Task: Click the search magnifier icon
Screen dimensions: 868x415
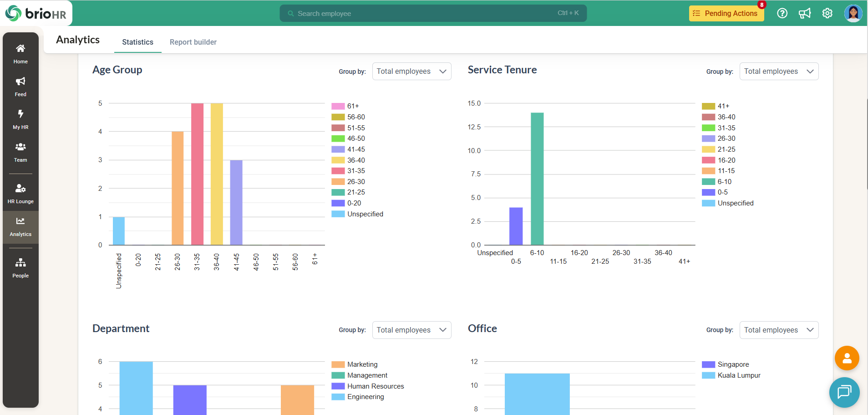Action: coord(291,14)
